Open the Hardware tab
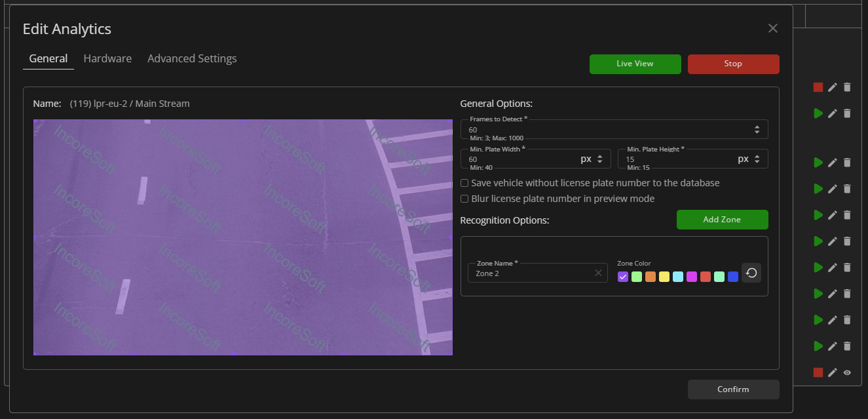 point(107,58)
